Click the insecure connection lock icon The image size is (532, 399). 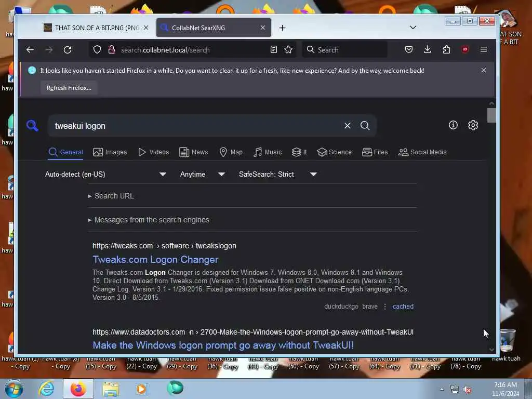112,50
